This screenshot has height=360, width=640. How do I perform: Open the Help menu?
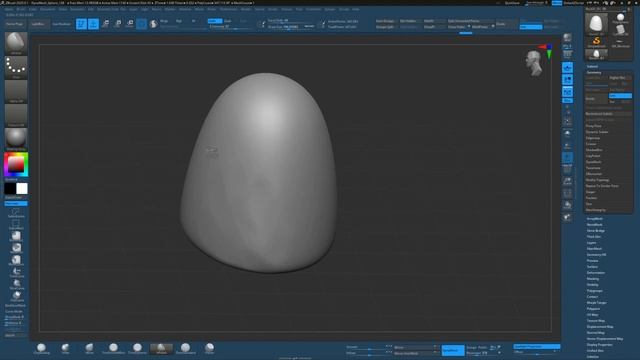356,9
